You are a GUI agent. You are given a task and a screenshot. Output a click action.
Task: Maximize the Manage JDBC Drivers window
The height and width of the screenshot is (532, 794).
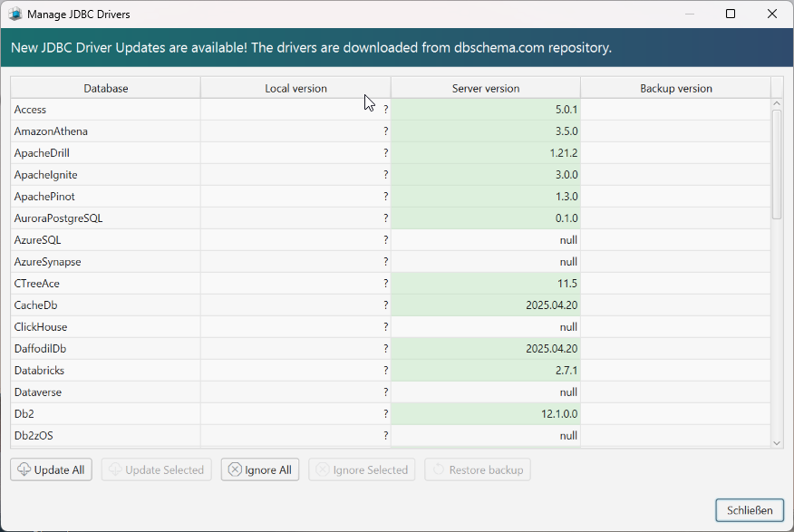point(731,14)
